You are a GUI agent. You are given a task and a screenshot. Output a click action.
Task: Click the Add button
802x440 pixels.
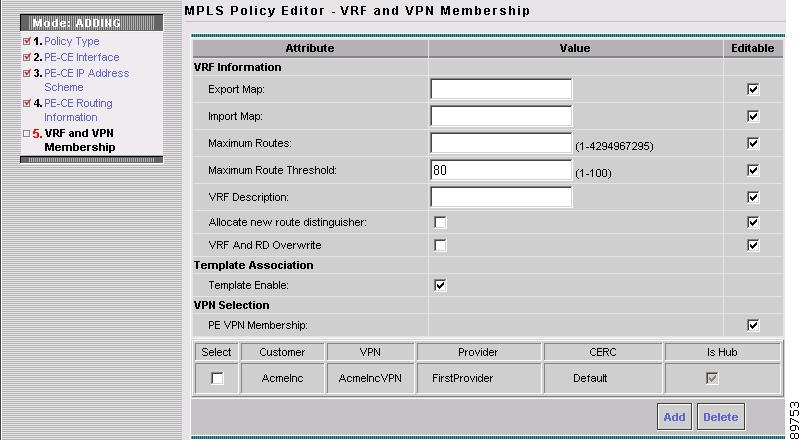tap(674, 417)
